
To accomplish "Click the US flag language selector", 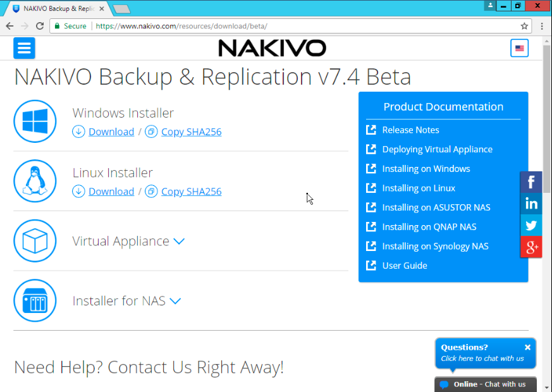I will [519, 48].
